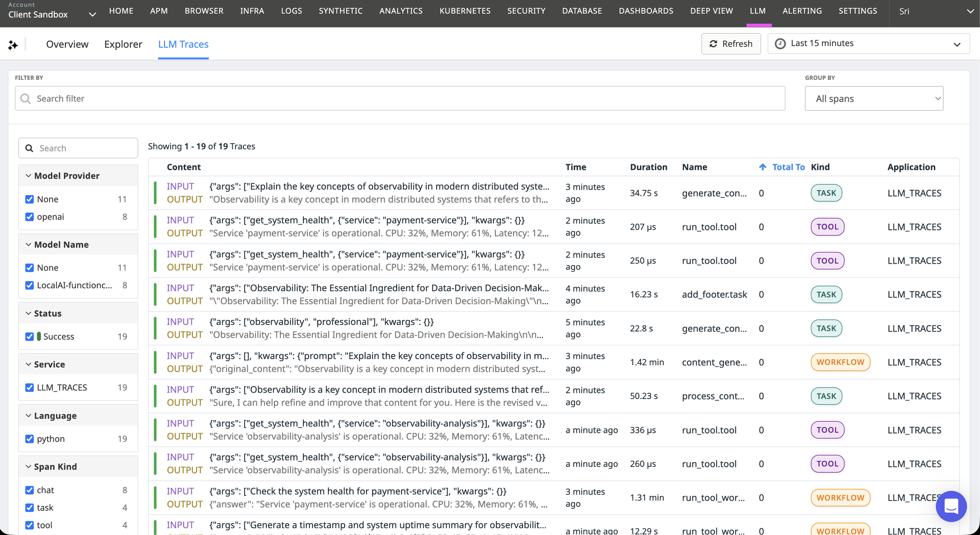Open the process_cont trace name

point(713,396)
